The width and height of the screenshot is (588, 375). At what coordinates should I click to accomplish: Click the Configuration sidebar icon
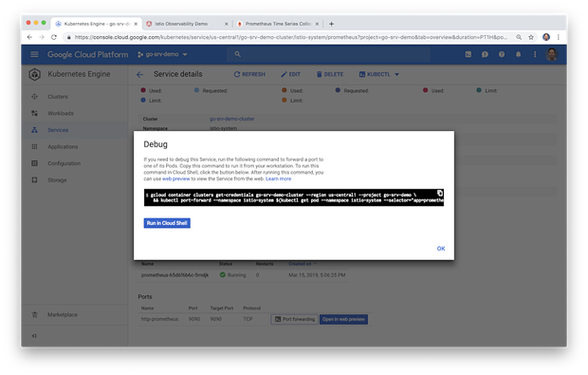pyautogui.click(x=34, y=163)
